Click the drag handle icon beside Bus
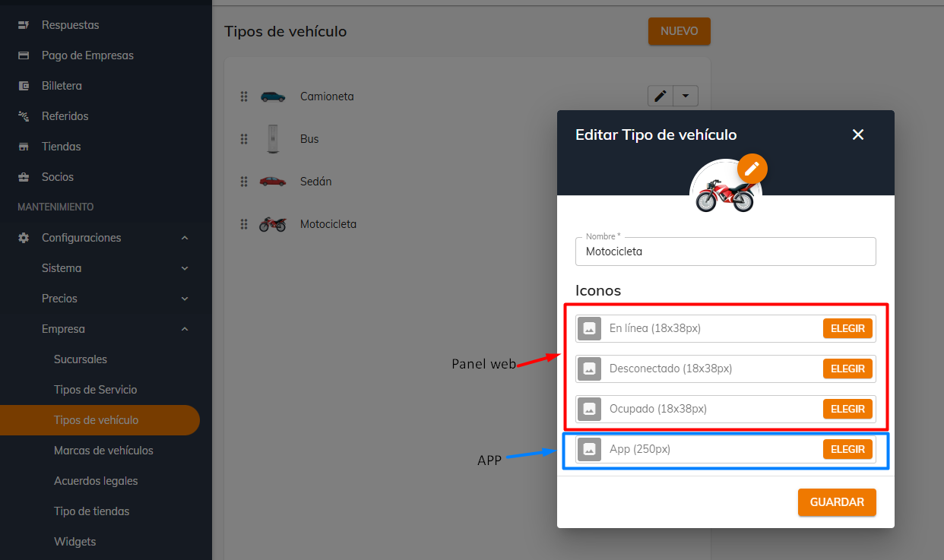Viewport: 944px width, 560px height. (244, 139)
